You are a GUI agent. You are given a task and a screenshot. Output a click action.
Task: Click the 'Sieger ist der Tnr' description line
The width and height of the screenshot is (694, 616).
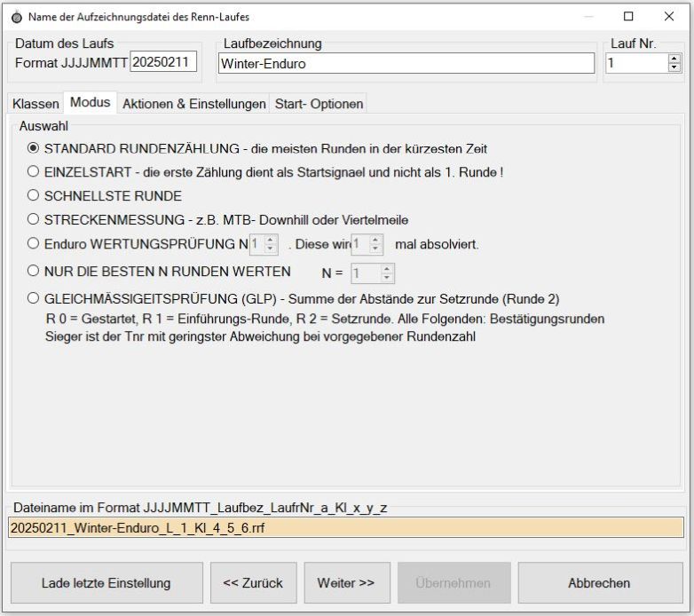pyautogui.click(x=260, y=336)
